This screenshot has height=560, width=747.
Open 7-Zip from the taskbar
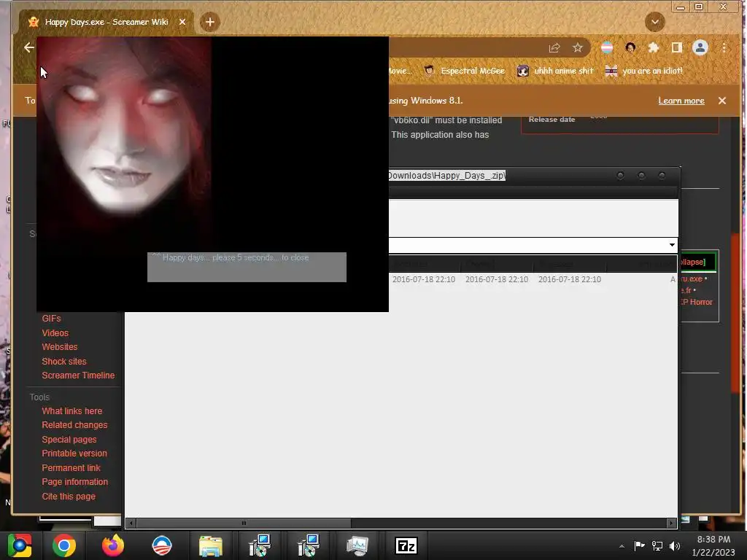406,545
